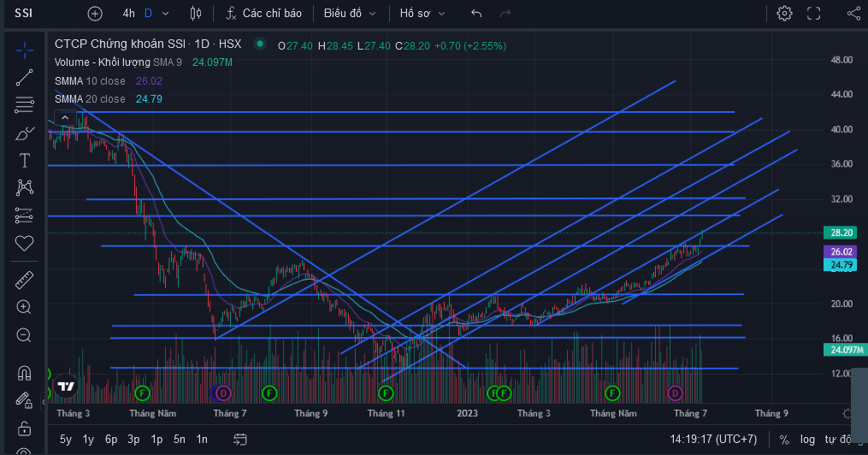Click the 28.20 current price label
This screenshot has width=868, height=455.
[x=841, y=233]
